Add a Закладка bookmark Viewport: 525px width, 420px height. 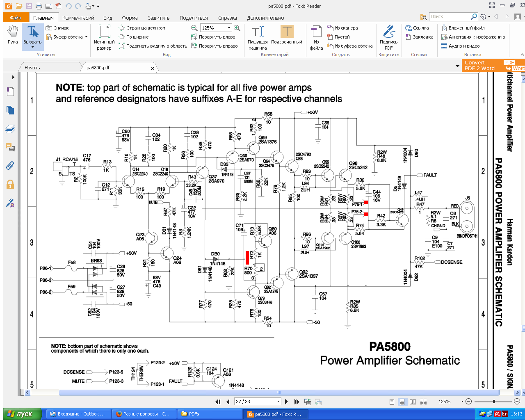(419, 37)
